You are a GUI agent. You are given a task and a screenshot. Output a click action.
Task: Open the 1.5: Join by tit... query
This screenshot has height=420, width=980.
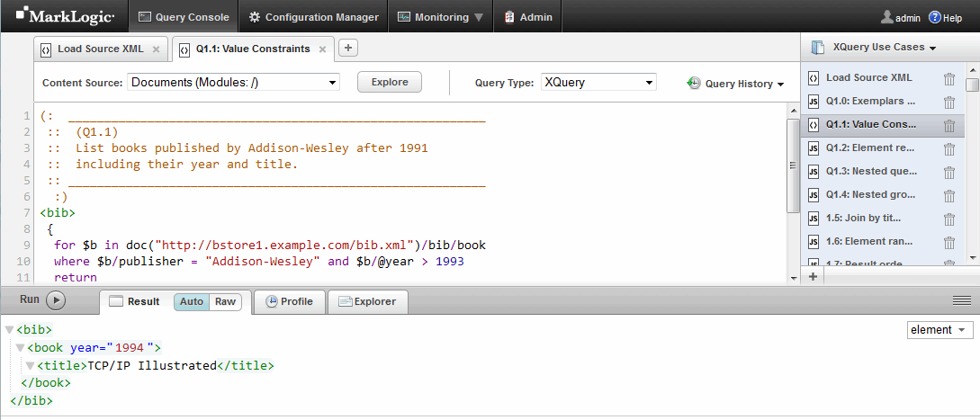863,218
